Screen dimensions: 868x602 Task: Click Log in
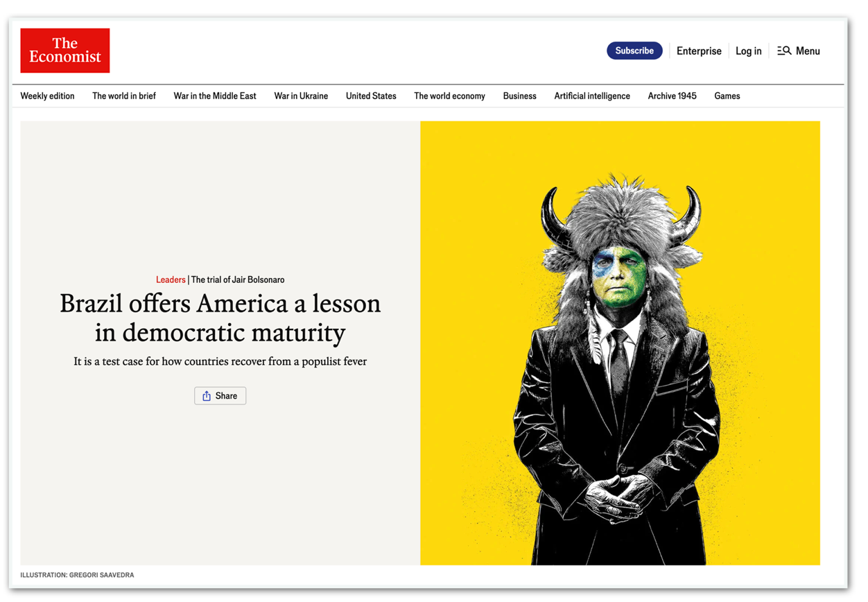[x=748, y=51]
